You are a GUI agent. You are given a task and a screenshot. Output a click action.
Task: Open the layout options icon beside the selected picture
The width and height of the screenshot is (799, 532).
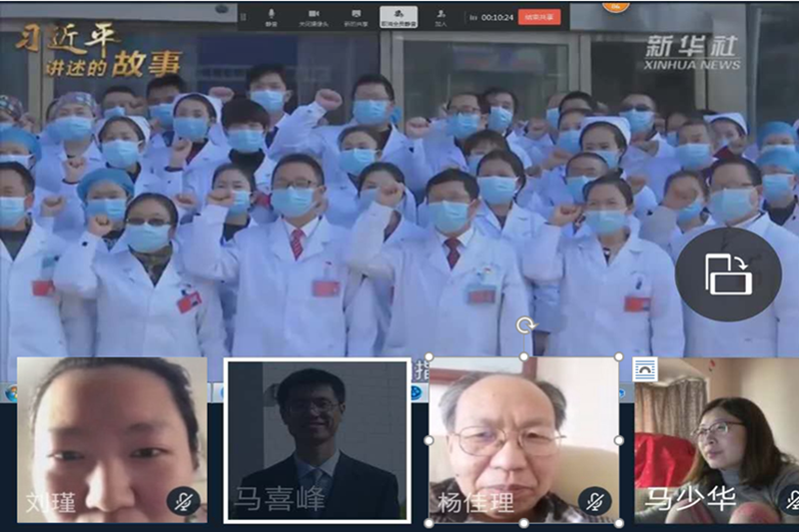(x=645, y=369)
